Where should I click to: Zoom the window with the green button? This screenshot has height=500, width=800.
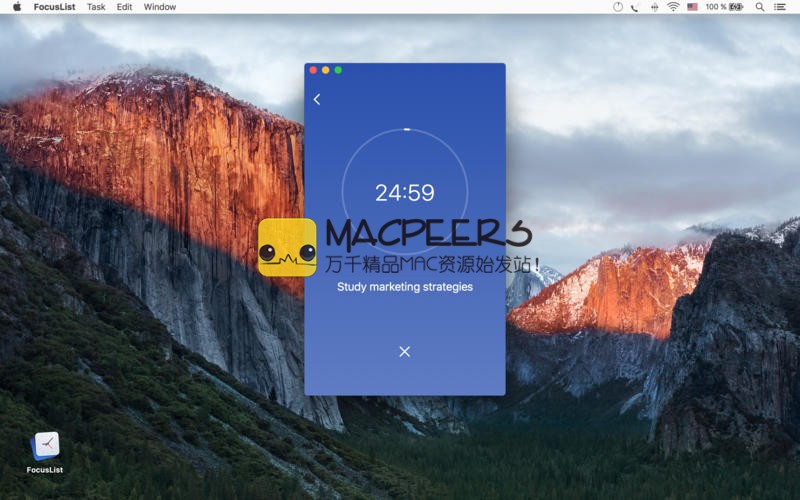338,70
